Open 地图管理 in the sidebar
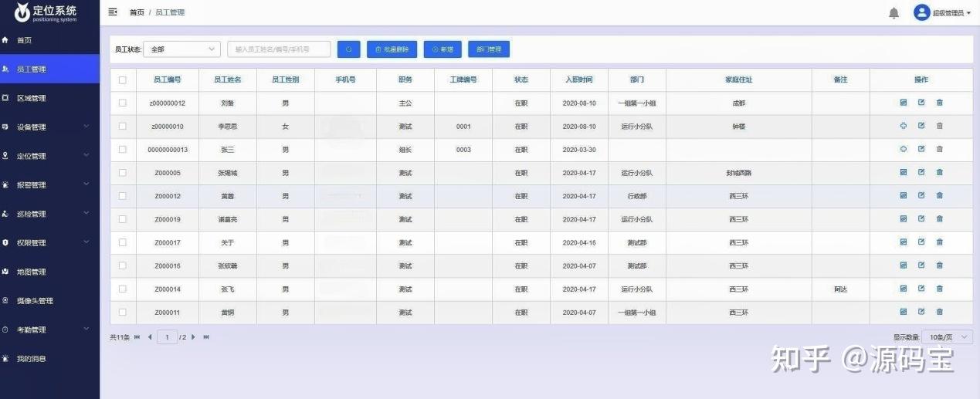The image size is (980, 399). click(49, 272)
